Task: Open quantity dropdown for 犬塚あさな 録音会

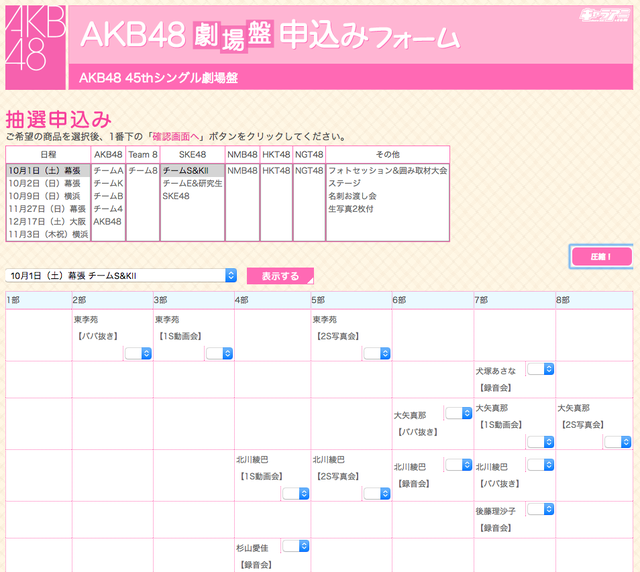Action: point(540,369)
